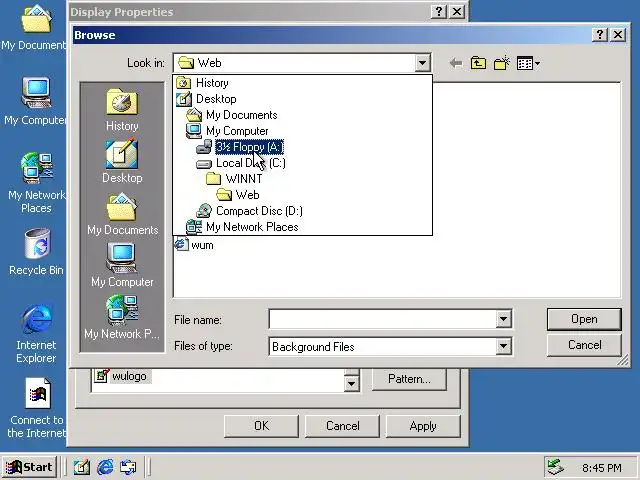Click Show Desktop quick launch icon
Viewport: 640px width, 480px height.
coord(81,467)
